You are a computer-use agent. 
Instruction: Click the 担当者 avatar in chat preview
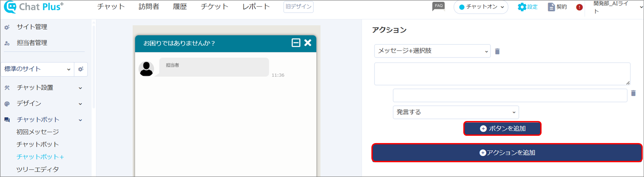click(146, 69)
